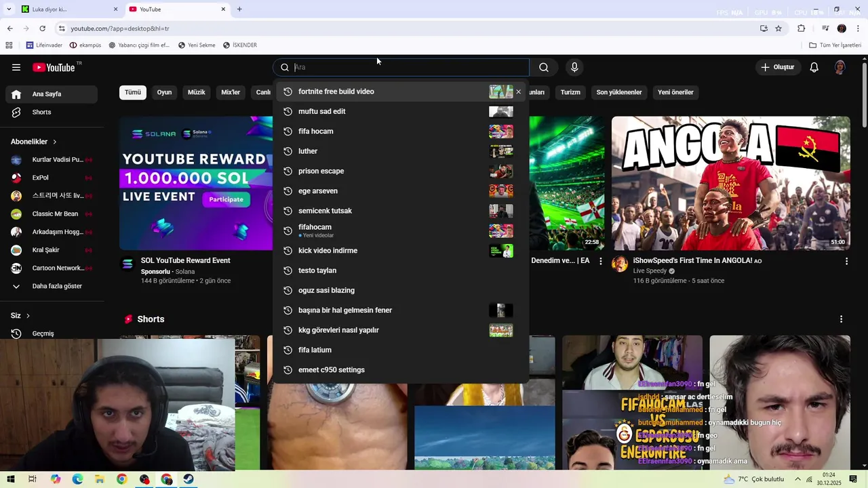Open Shorts in the sidebar
The height and width of the screenshot is (488, 868).
[52, 112]
